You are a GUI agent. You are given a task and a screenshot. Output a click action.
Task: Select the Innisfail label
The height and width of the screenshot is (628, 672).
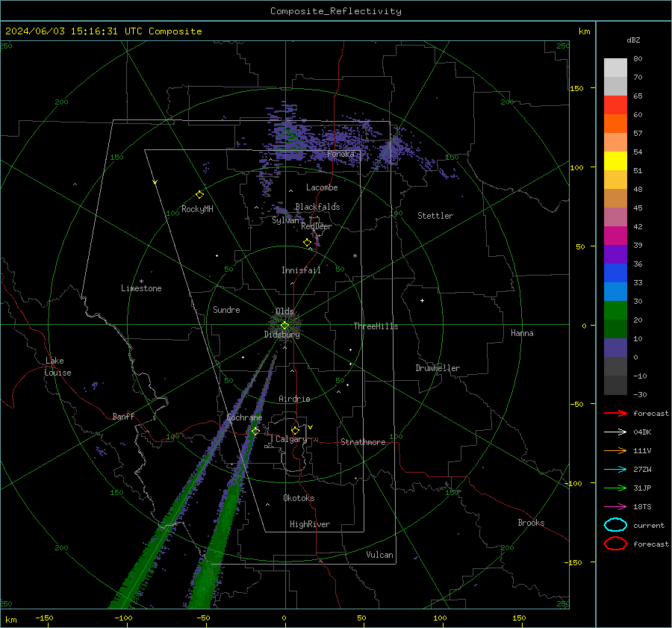(x=301, y=270)
